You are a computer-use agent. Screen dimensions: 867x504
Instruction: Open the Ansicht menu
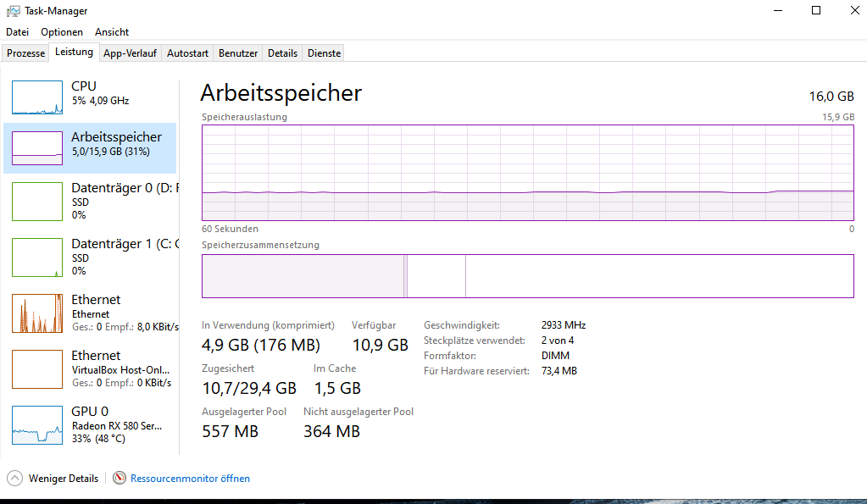coord(112,32)
